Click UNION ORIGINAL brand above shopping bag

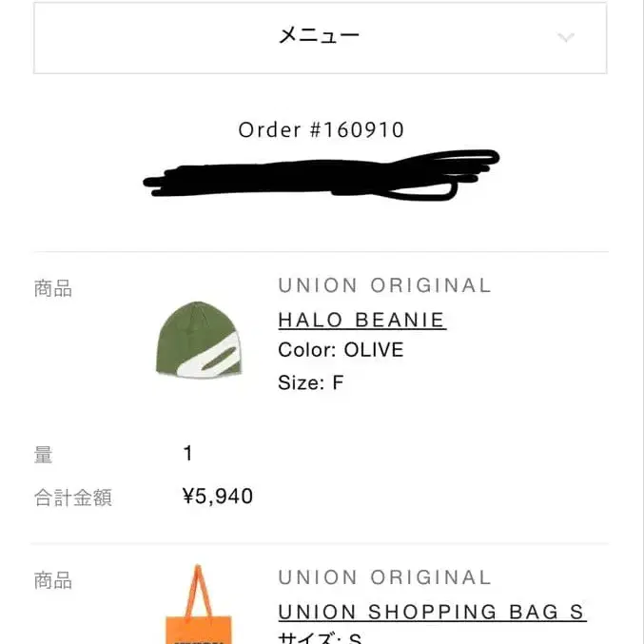384,577
